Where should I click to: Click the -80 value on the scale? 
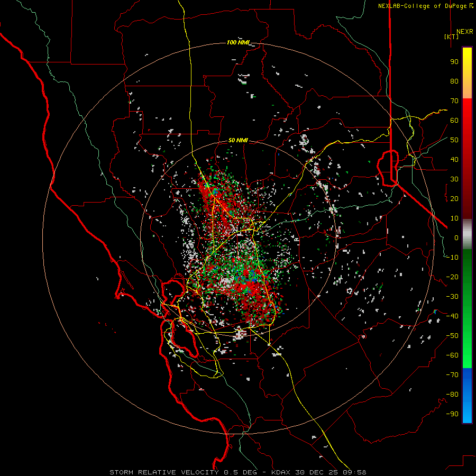[452, 395]
